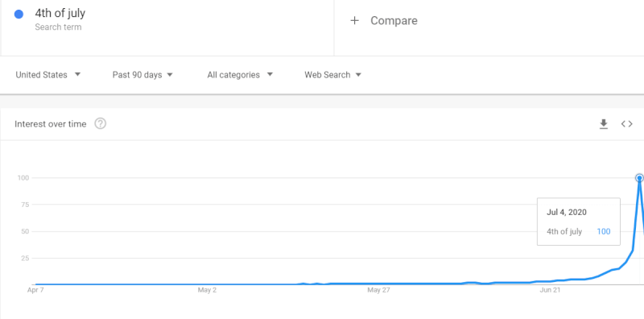Click the arrow beside Web Search
The image size is (644, 319).
pos(358,75)
